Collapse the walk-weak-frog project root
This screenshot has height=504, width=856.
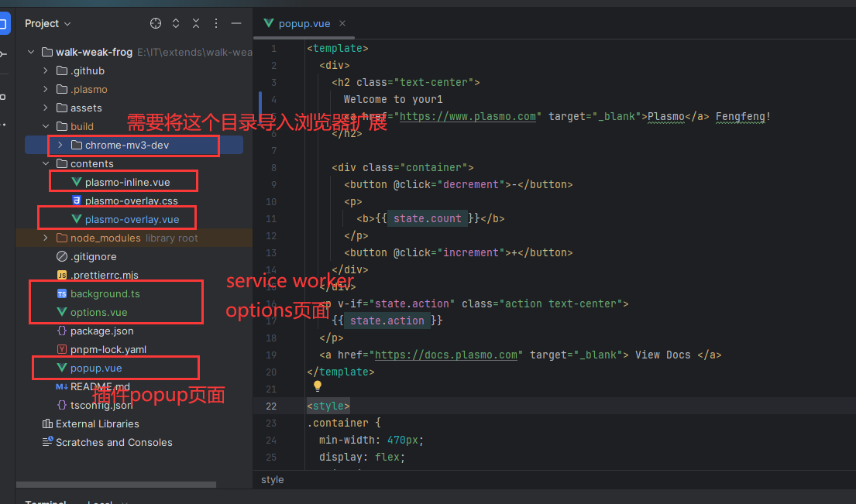31,53
